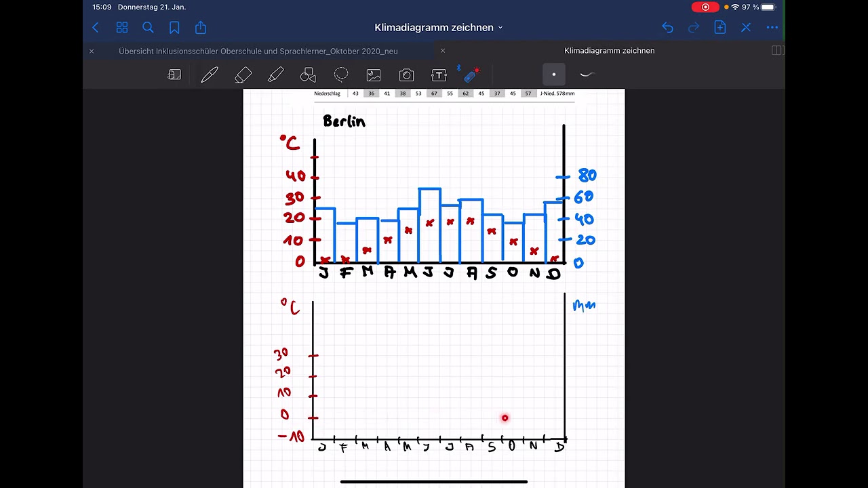This screenshot has width=868, height=488.
Task: Undo the last stroke
Action: pos(668,28)
